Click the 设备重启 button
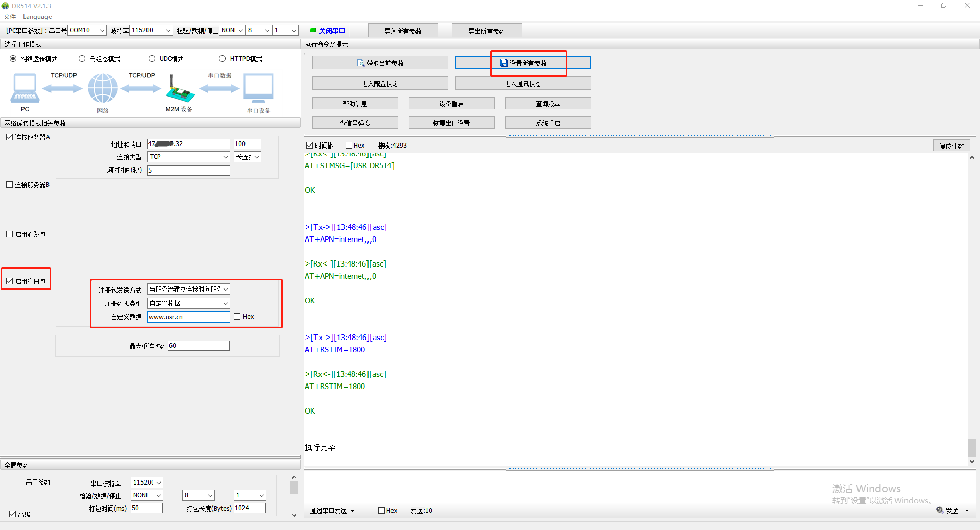This screenshot has height=530, width=980. coord(451,104)
